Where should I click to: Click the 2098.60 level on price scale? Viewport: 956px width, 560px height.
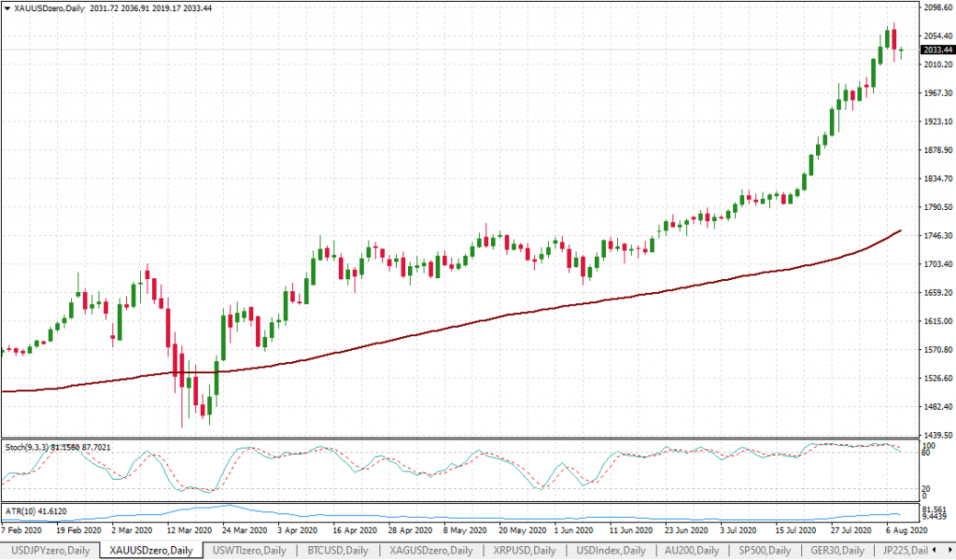[936, 7]
